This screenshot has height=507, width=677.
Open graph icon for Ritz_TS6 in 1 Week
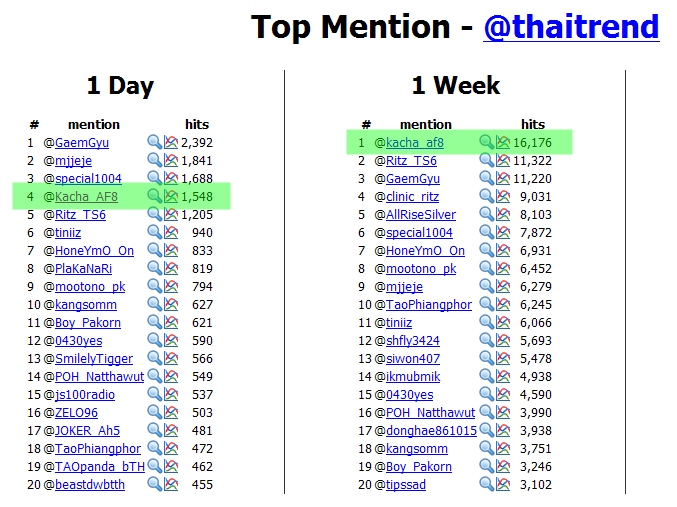click(503, 160)
